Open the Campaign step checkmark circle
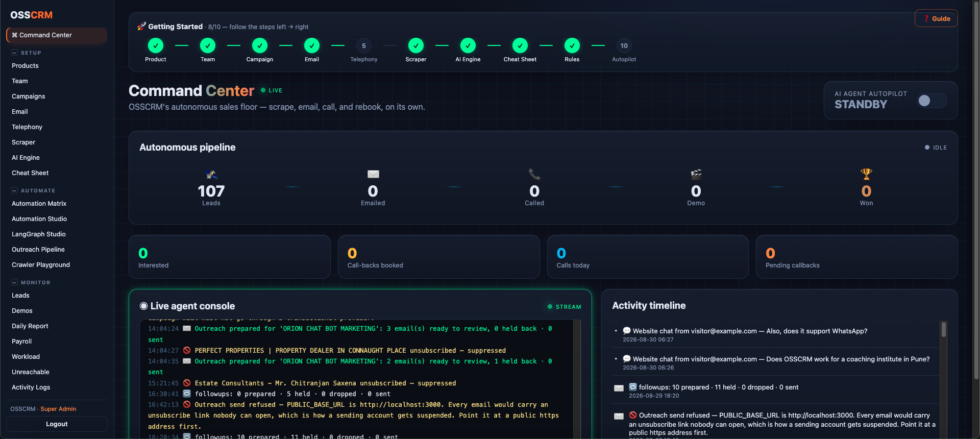The image size is (980, 439). (260, 45)
